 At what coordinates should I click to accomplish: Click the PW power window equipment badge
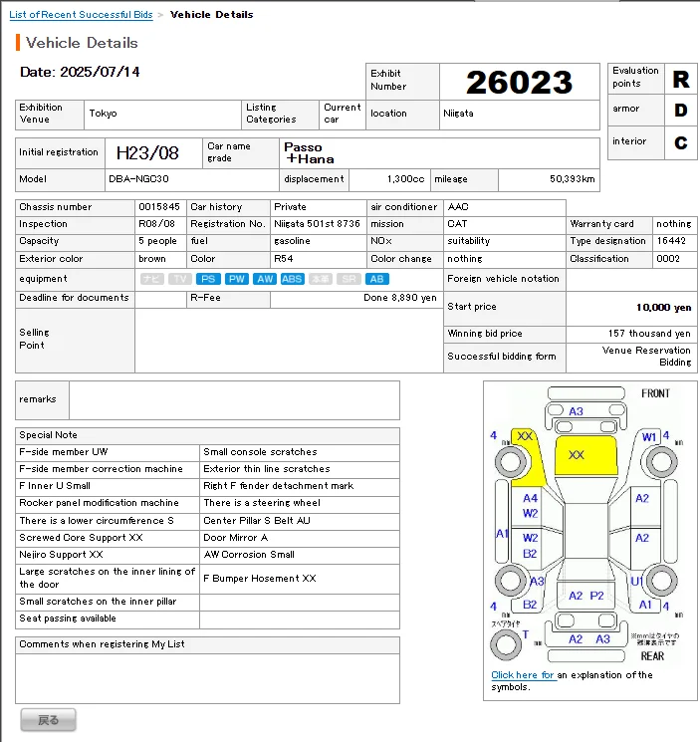(236, 280)
